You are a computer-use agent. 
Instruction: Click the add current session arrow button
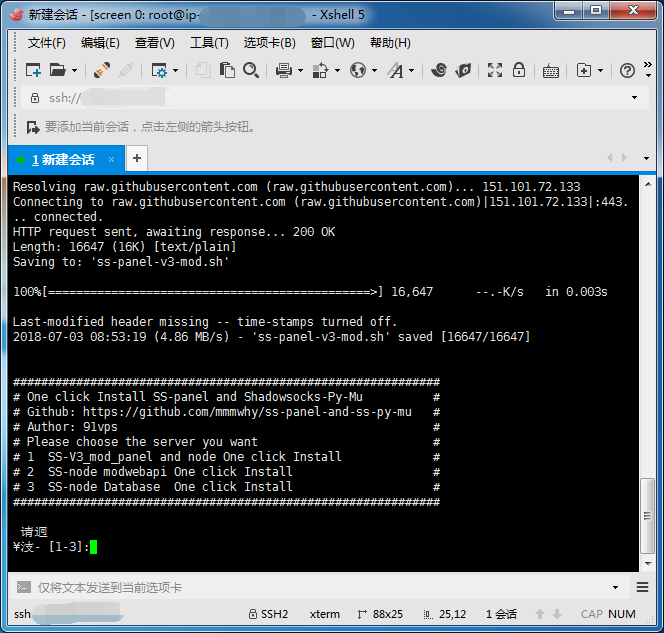(x=33, y=127)
